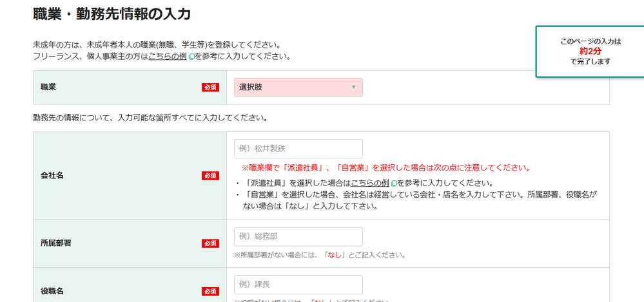Click the 所属部署 row label
Screen dimensions: 644x302
click(55, 243)
